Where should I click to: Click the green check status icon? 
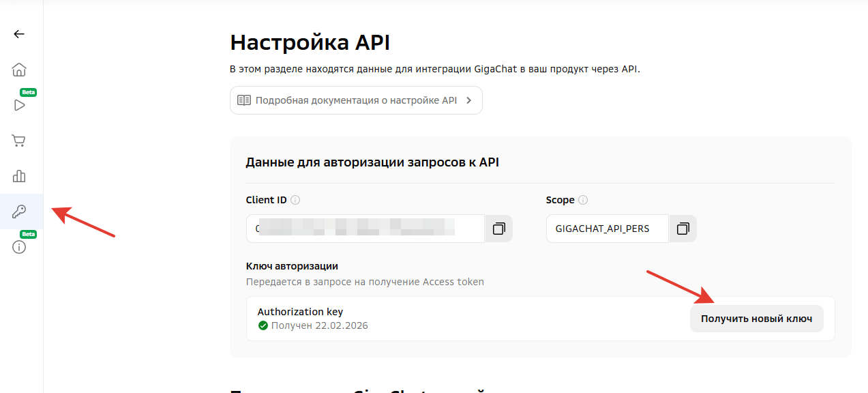tap(263, 325)
